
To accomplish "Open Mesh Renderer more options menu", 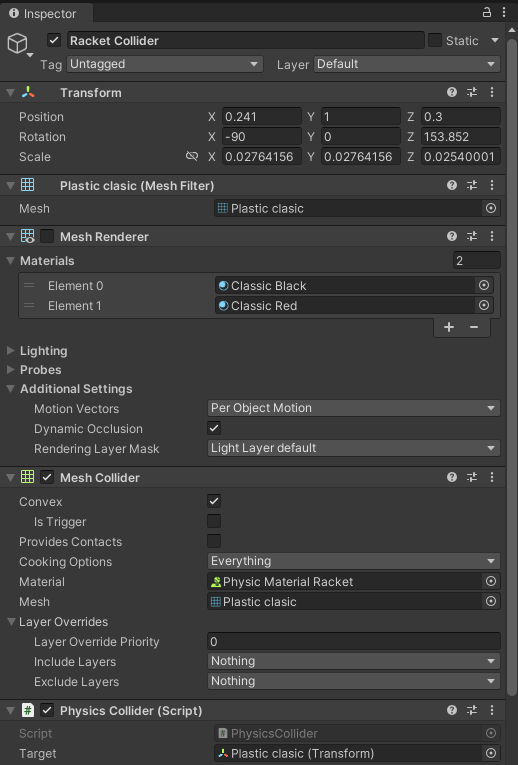I will click(x=492, y=237).
